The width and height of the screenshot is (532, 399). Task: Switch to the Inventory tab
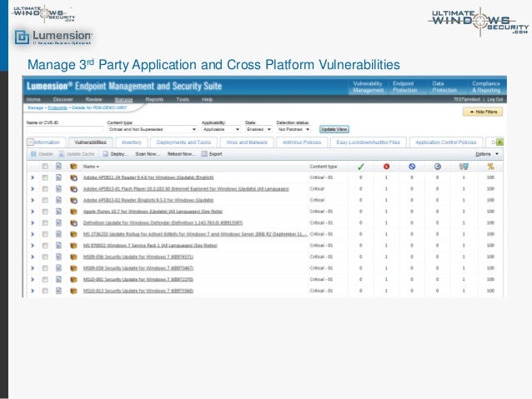[x=131, y=142]
